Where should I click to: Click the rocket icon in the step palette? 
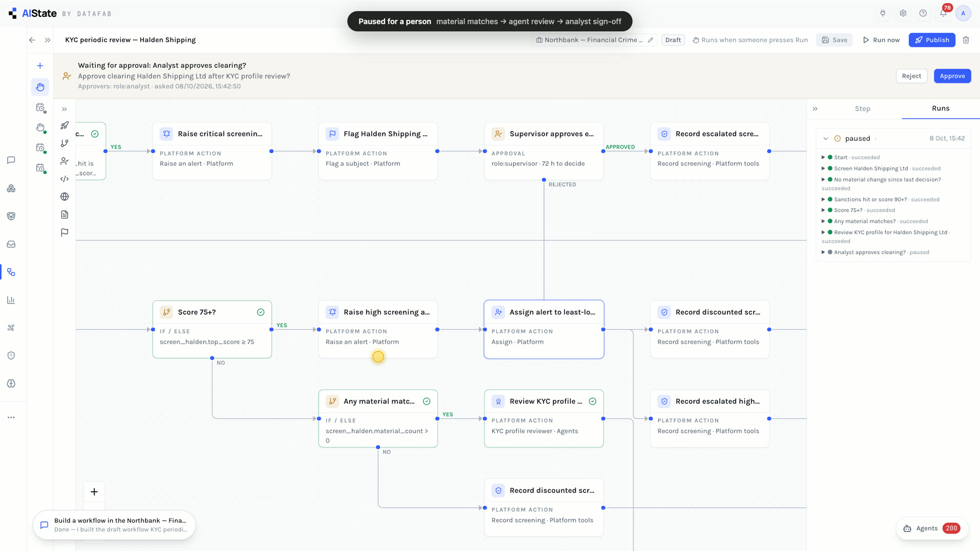pos(64,126)
